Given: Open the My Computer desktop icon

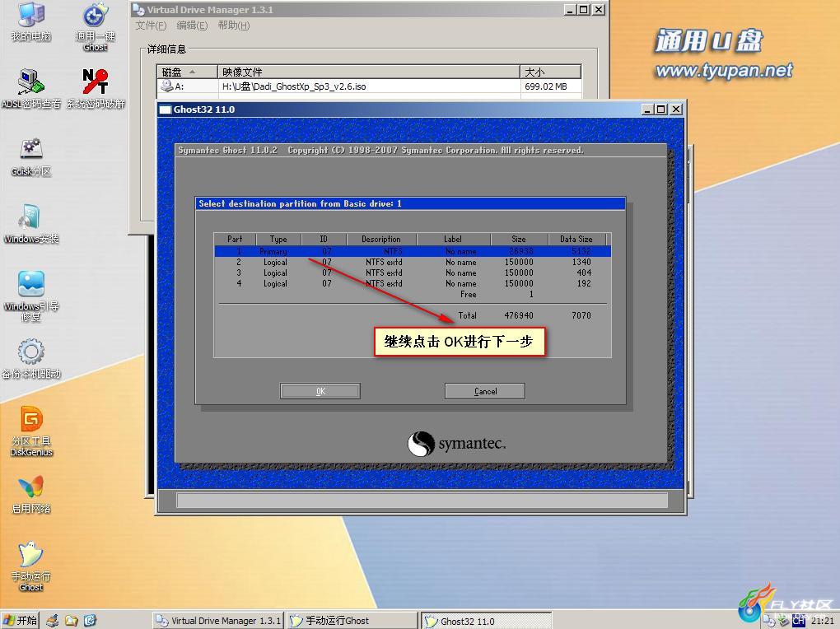Looking at the screenshot, I should [x=31, y=21].
